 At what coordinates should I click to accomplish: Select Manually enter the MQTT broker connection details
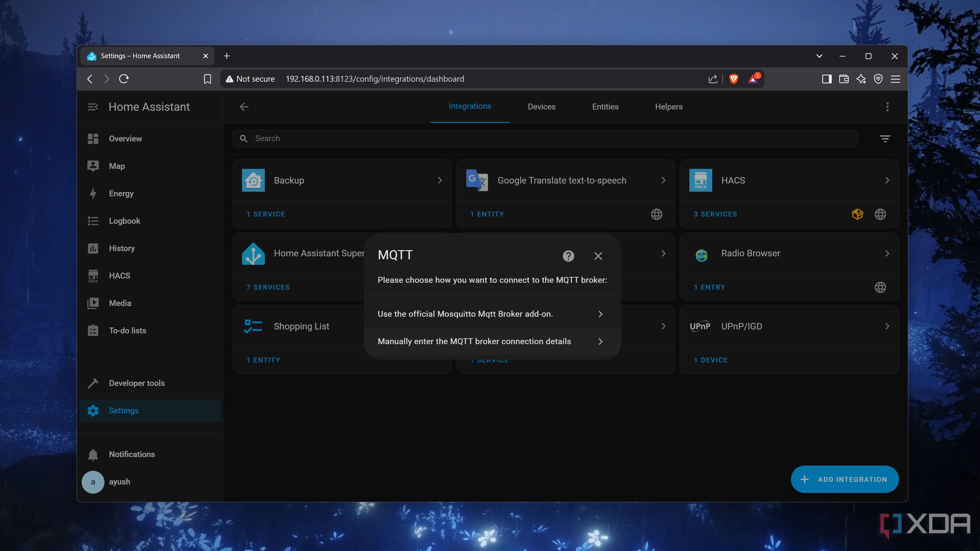tap(492, 341)
